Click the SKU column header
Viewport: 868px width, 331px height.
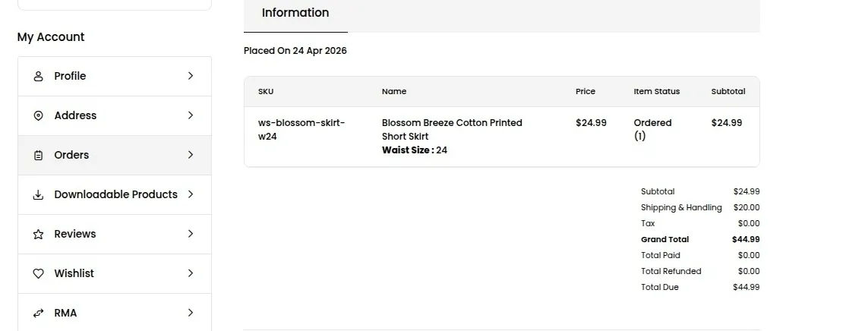coord(266,92)
